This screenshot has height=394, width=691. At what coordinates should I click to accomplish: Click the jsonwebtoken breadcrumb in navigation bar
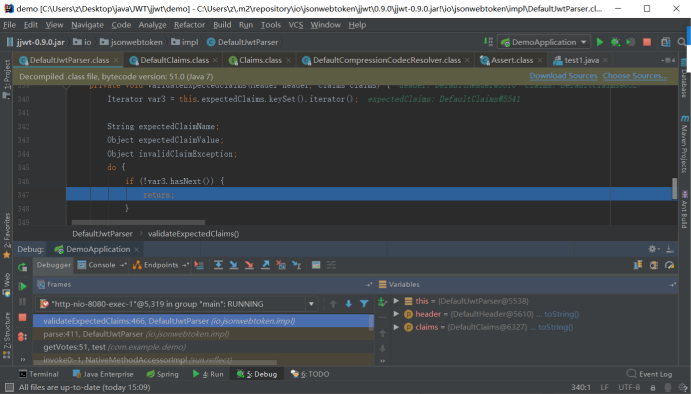coord(131,42)
